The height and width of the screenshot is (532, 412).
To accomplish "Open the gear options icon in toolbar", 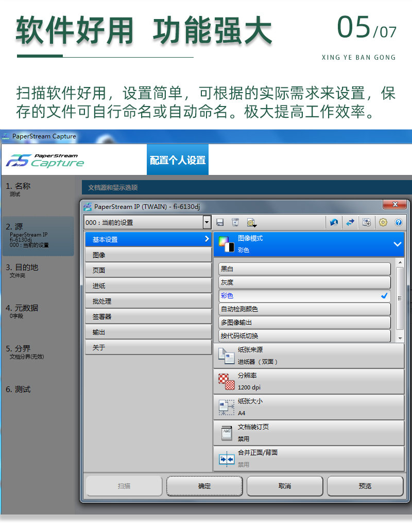I will [x=383, y=222].
